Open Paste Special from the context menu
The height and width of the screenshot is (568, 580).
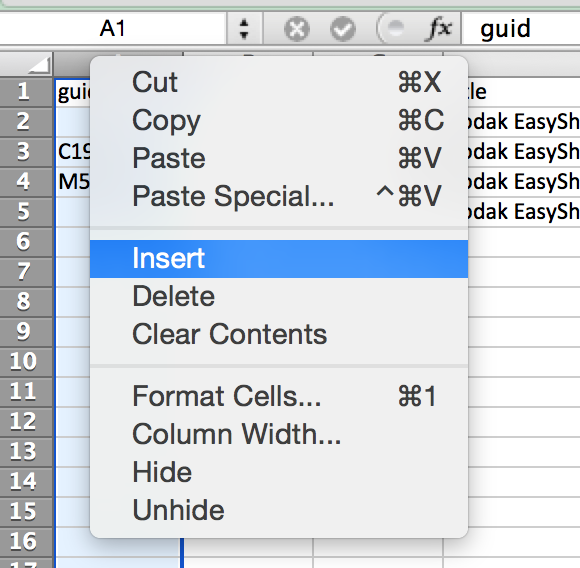(279, 196)
